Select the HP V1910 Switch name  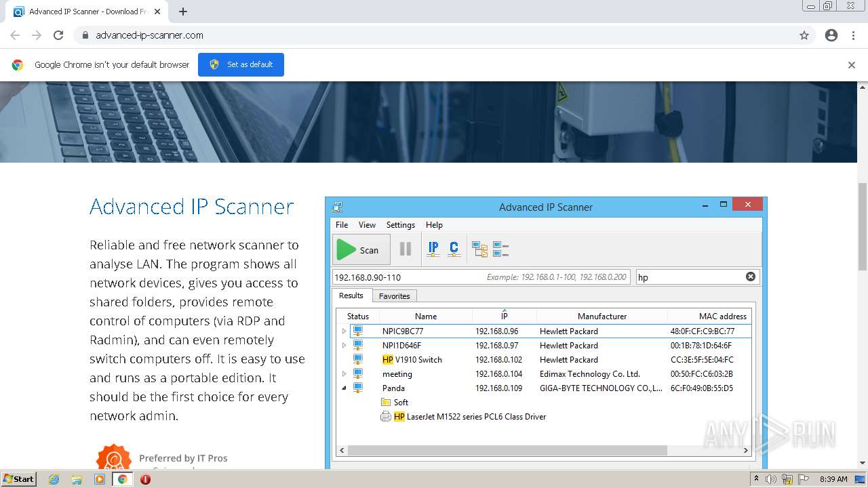pos(412,360)
